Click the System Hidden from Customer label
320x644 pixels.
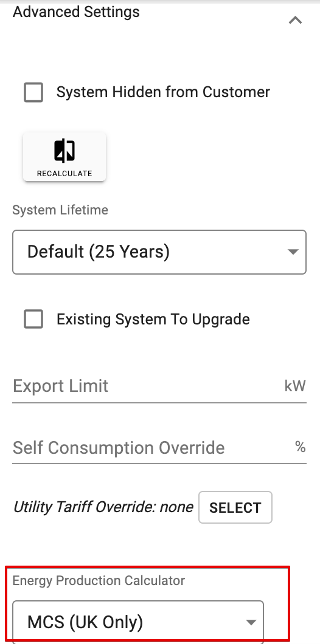pyautogui.click(x=163, y=92)
